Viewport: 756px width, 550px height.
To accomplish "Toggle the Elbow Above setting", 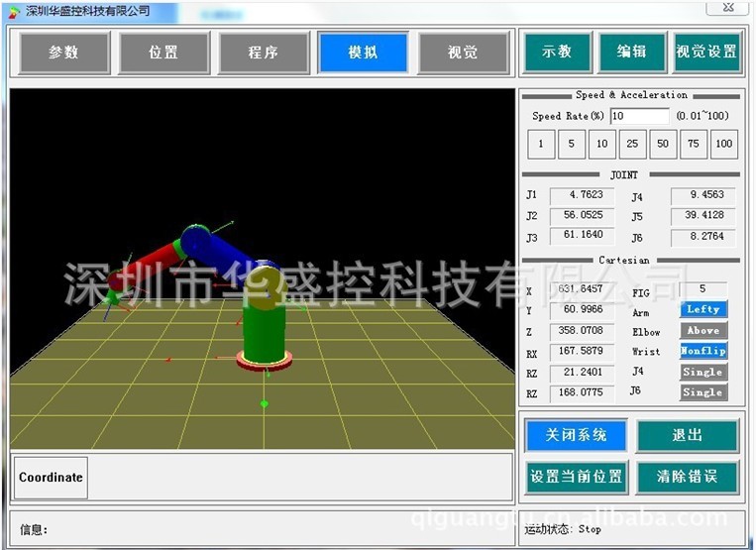I will click(x=702, y=330).
